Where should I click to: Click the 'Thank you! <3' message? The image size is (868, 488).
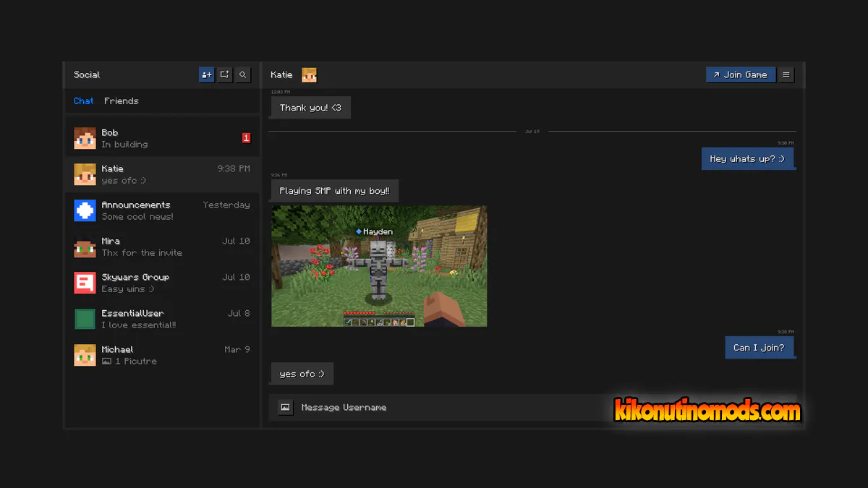pos(310,108)
